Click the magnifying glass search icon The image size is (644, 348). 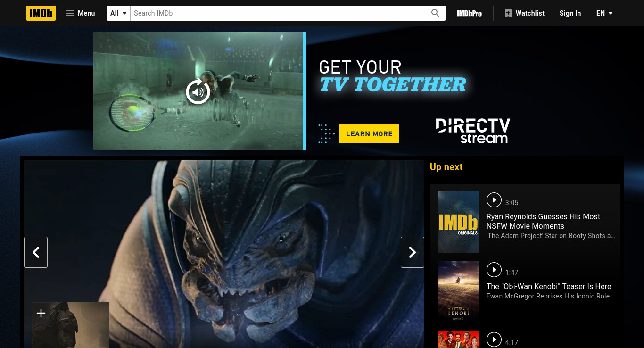click(436, 13)
